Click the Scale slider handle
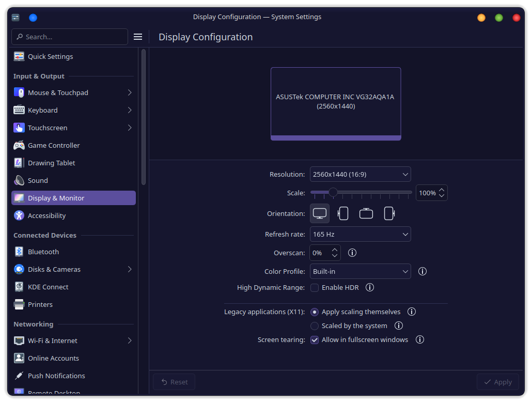This screenshot has height=403, width=532. pyautogui.click(x=333, y=193)
